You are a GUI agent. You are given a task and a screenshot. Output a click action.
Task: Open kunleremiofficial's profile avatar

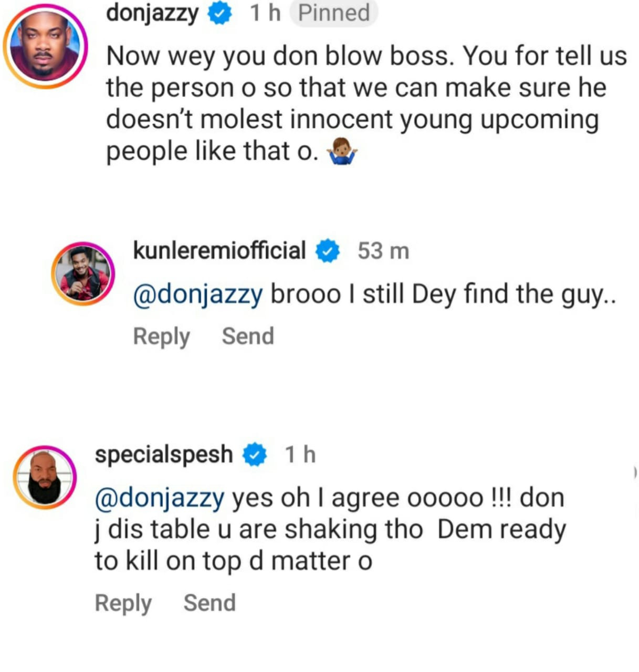point(83,274)
